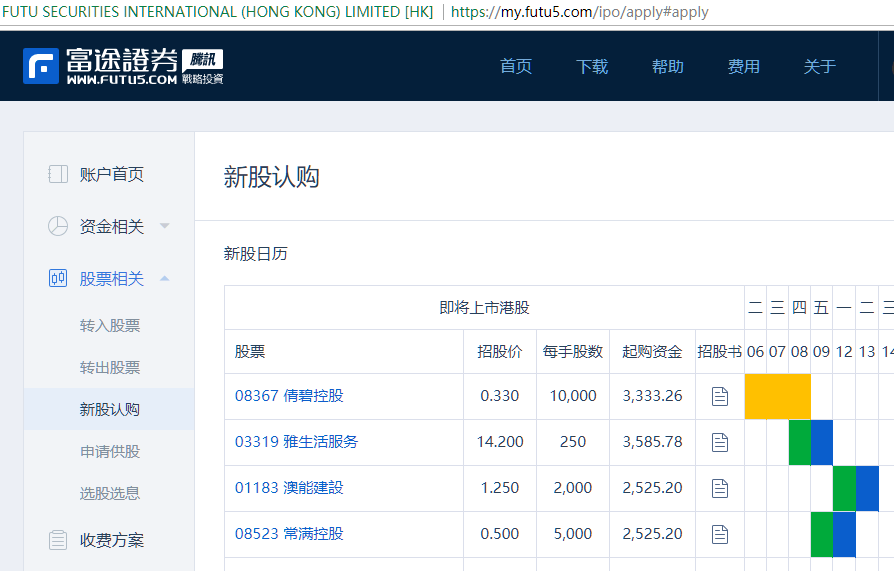Click the 3,585.78 amount cell
Screen dimensions: 894x571
pyautogui.click(x=652, y=442)
